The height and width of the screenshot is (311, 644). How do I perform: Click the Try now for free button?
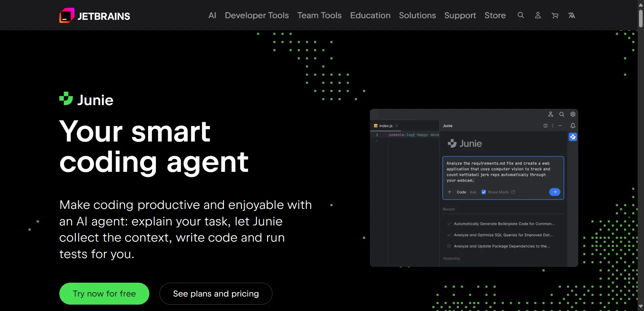[104, 293]
